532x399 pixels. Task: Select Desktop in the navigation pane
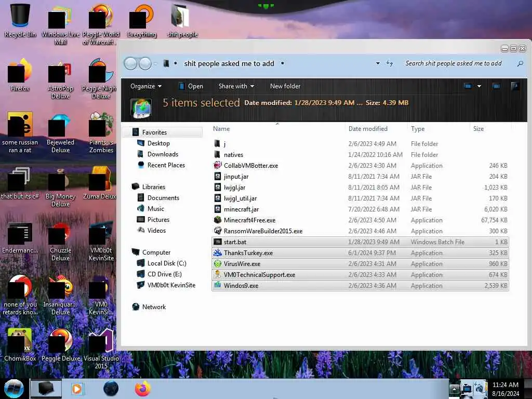[158, 143]
